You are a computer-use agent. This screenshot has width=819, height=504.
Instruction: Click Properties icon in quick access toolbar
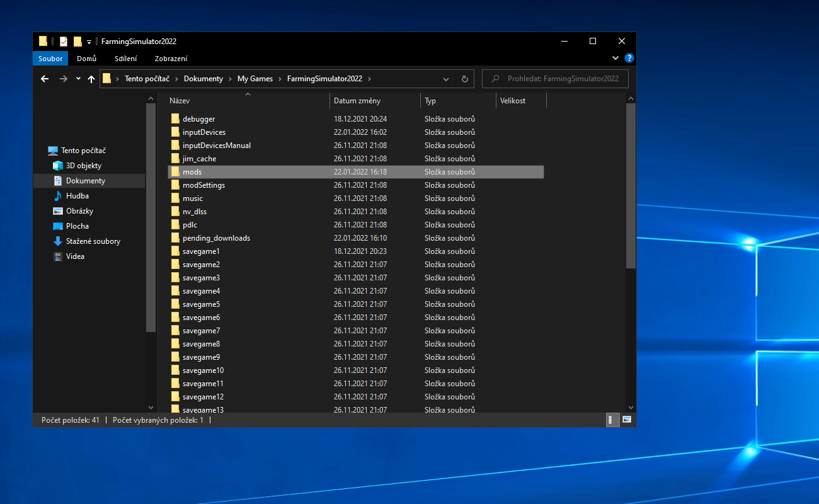click(x=64, y=41)
